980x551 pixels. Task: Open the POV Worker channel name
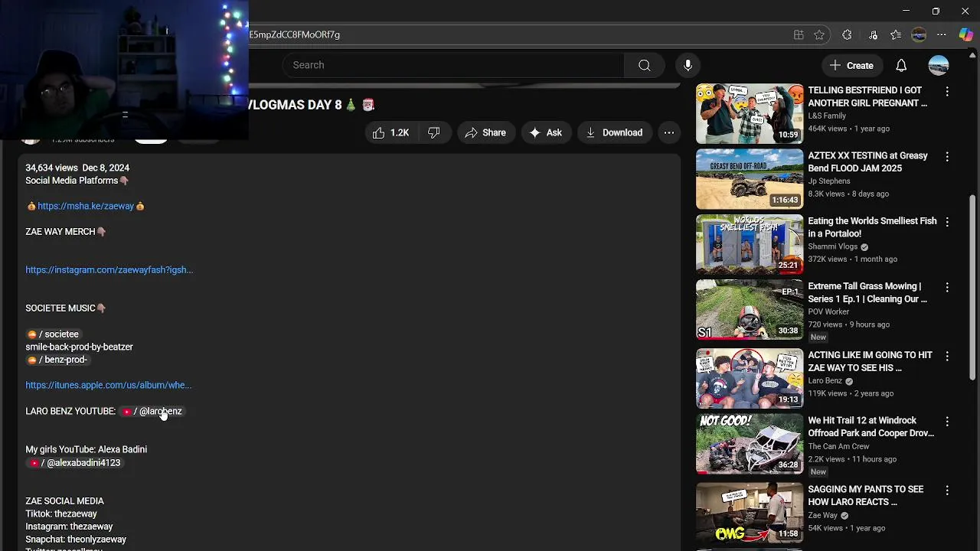(828, 311)
